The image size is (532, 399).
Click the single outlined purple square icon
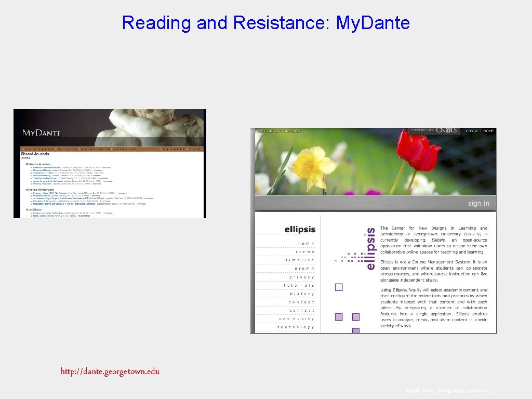point(339,286)
